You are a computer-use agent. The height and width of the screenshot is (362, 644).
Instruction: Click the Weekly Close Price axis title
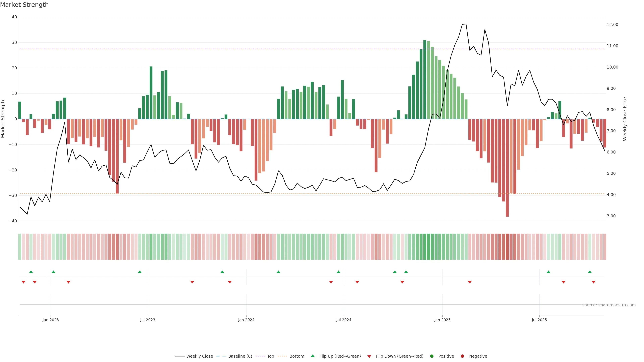625,119
